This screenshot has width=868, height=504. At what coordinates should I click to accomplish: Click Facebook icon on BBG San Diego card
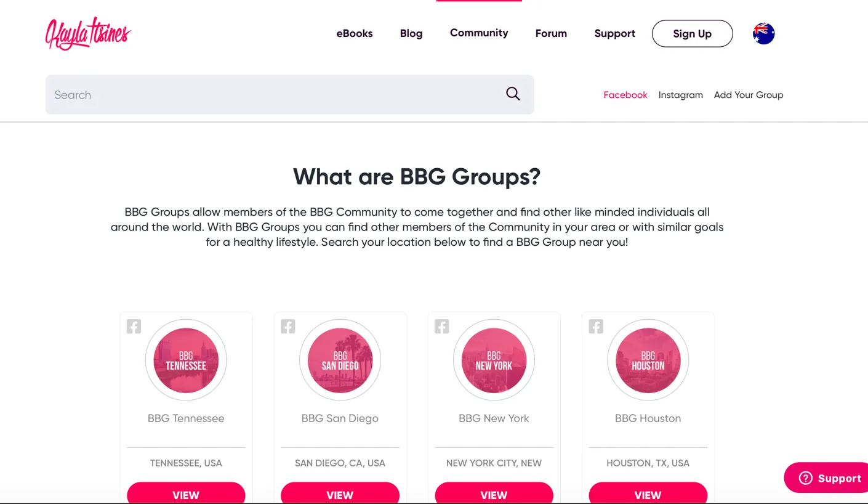pyautogui.click(x=287, y=327)
